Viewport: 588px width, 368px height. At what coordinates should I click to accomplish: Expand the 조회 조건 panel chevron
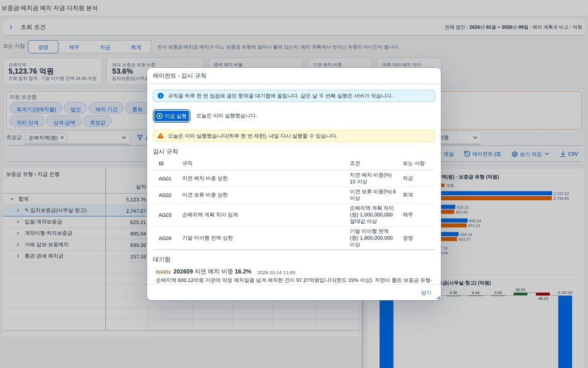(11, 27)
